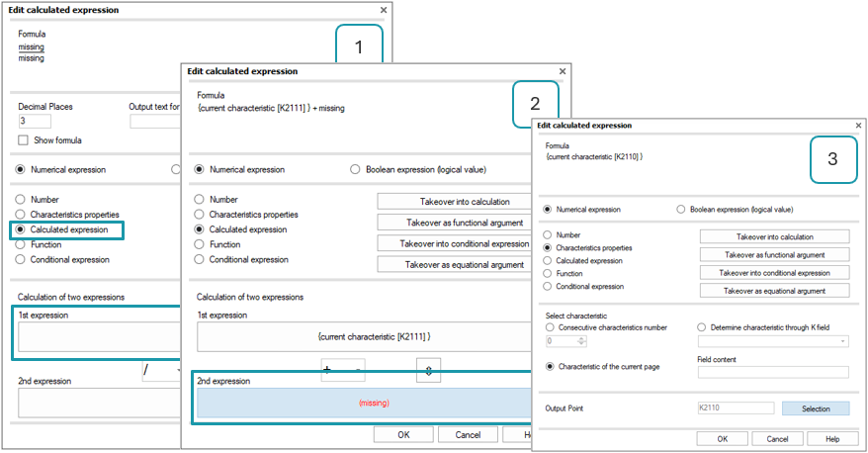
Task: Click the 1st expression box in dialog 2
Action: 364,336
